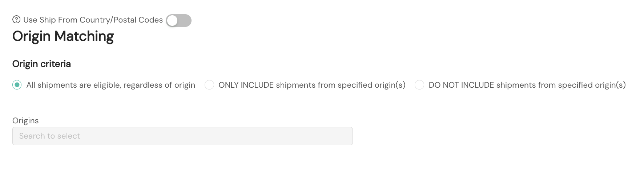Click the empty radio circle before DO NOT INCLUDE
Image resolution: width=644 pixels, height=171 pixels.
coord(419,85)
